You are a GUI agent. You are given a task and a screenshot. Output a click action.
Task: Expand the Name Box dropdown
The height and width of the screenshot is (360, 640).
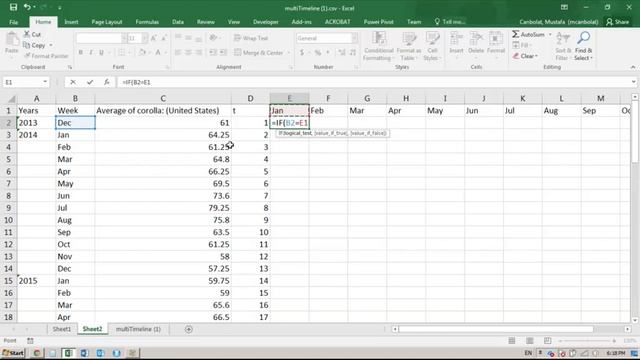tap(45, 82)
